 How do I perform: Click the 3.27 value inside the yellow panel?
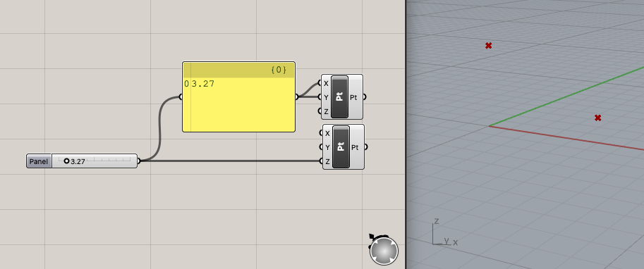[203, 84]
